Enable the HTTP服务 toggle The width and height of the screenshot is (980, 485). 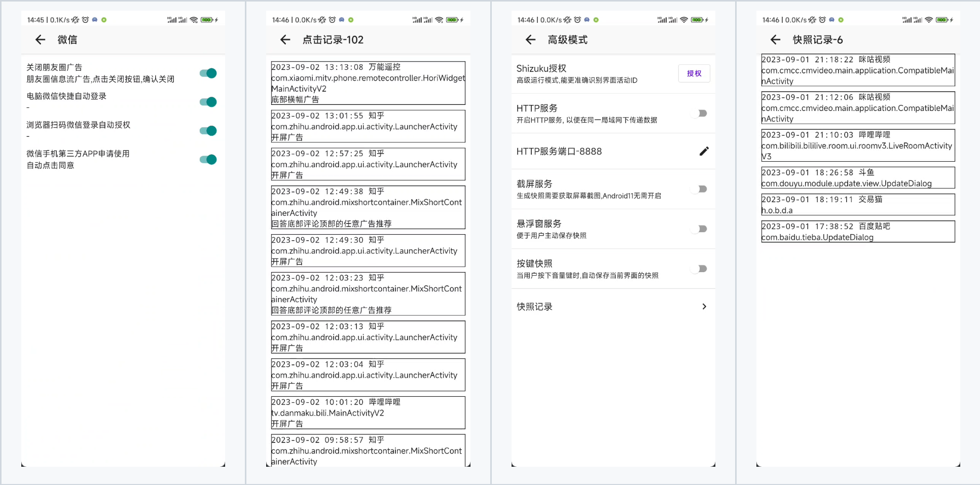click(700, 114)
